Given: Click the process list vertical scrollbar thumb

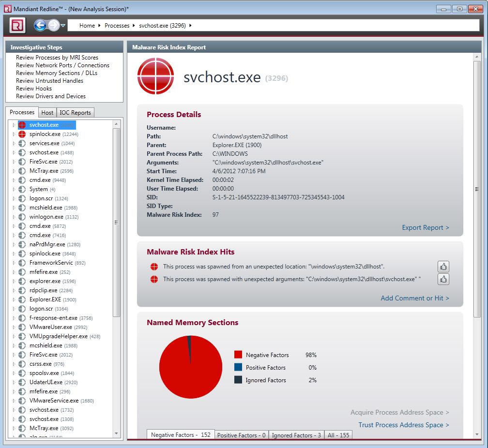Looking at the screenshot, I should 116,223.
